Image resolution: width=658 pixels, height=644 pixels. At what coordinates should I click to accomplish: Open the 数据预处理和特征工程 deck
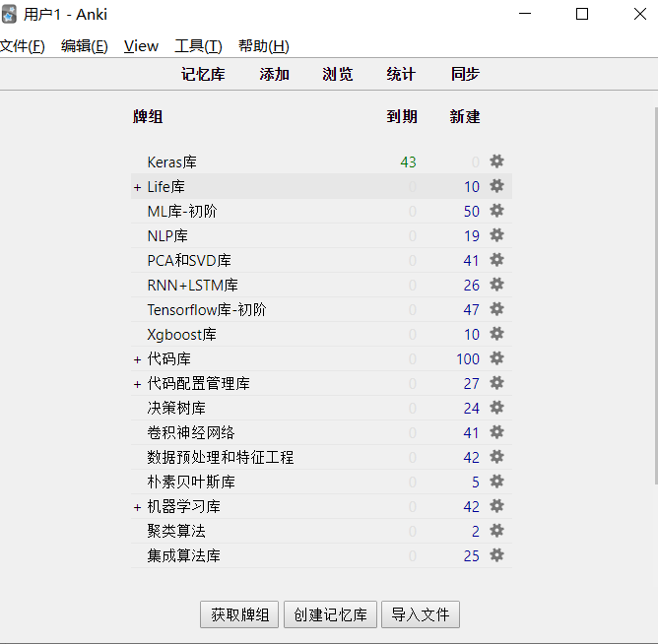tap(221, 458)
